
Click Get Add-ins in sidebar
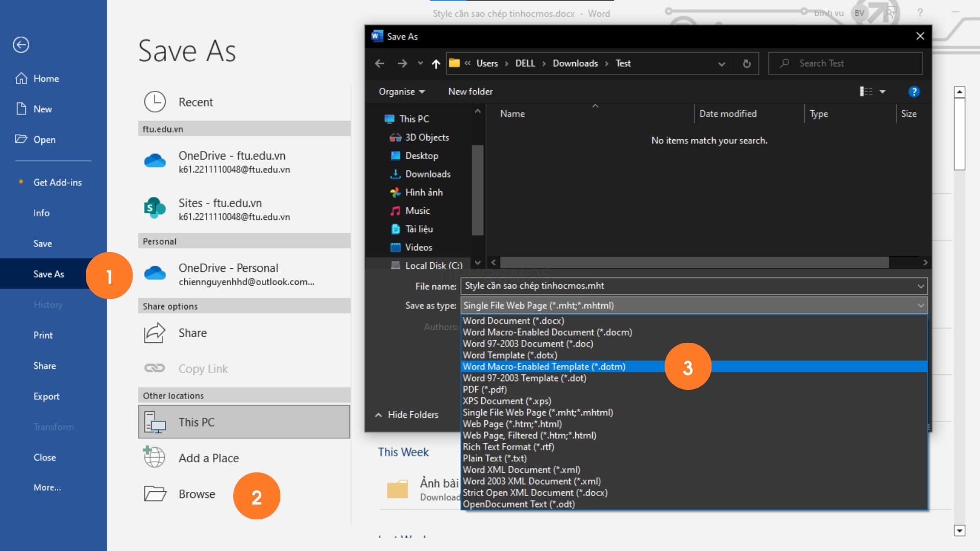(x=57, y=183)
